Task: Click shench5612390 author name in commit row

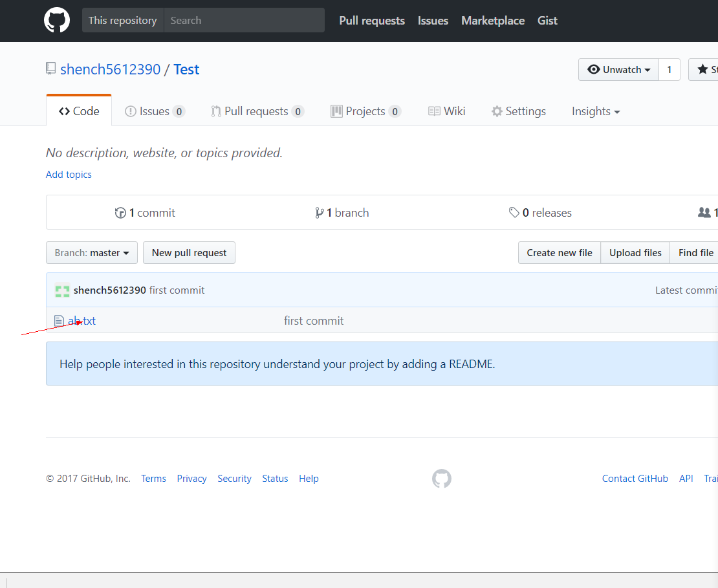Action: click(110, 290)
